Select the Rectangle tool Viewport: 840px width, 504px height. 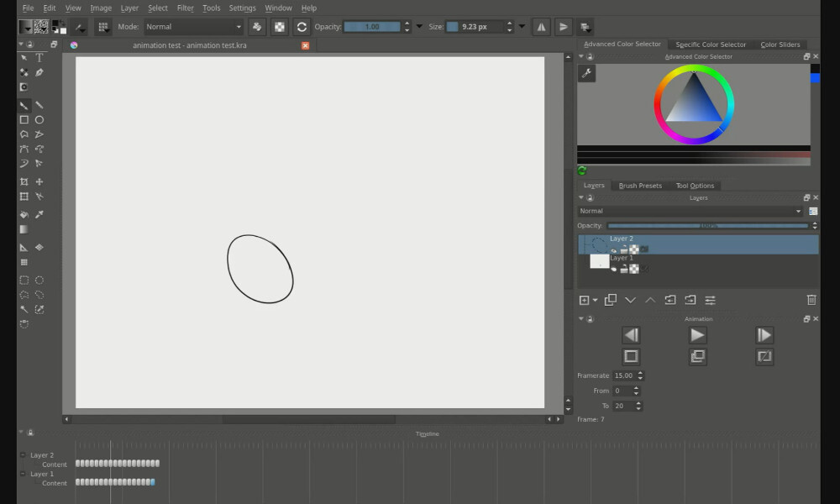(24, 119)
